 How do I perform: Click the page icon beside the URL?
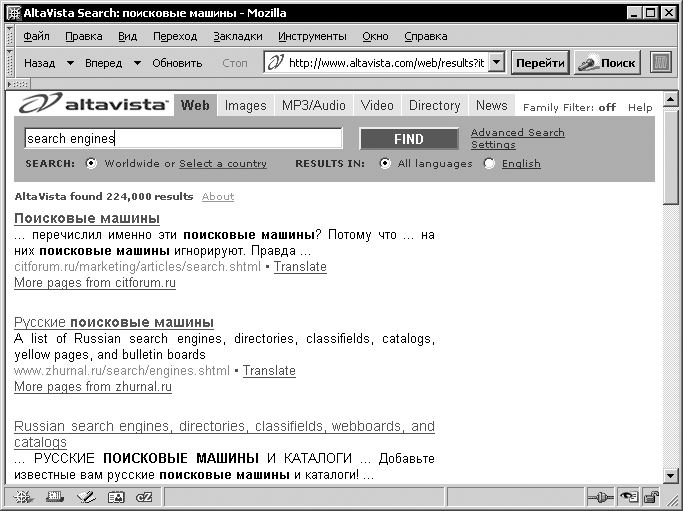tap(276, 63)
